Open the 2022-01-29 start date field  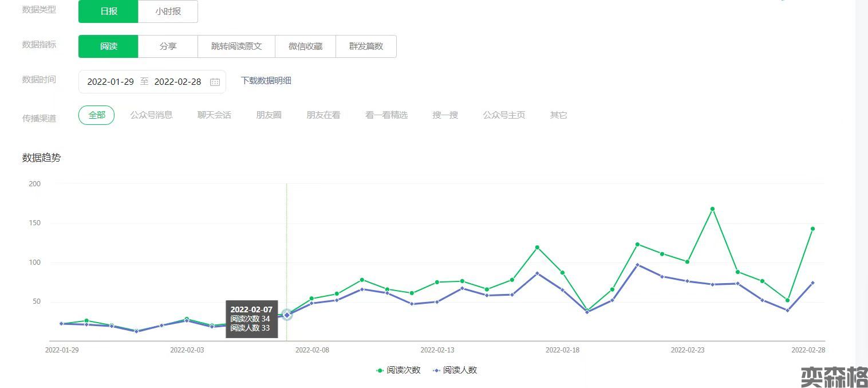point(111,82)
